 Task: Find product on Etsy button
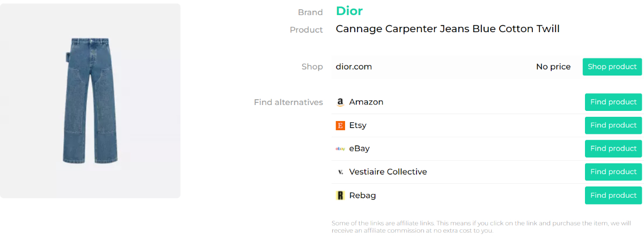point(613,125)
